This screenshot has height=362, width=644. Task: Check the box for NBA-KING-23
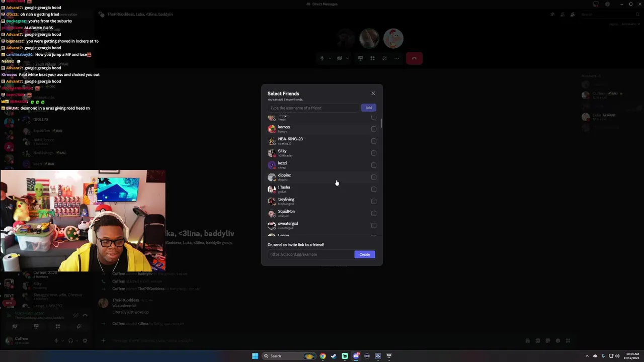(374, 141)
